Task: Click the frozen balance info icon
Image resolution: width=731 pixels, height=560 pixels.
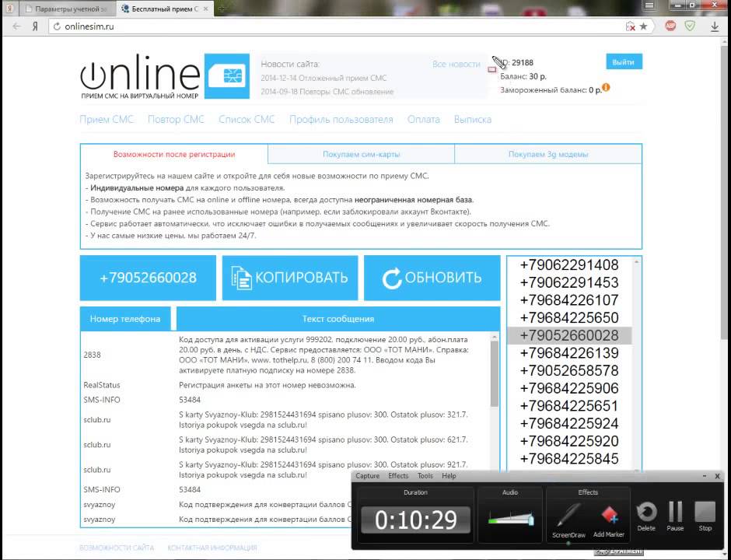Action: (x=606, y=87)
